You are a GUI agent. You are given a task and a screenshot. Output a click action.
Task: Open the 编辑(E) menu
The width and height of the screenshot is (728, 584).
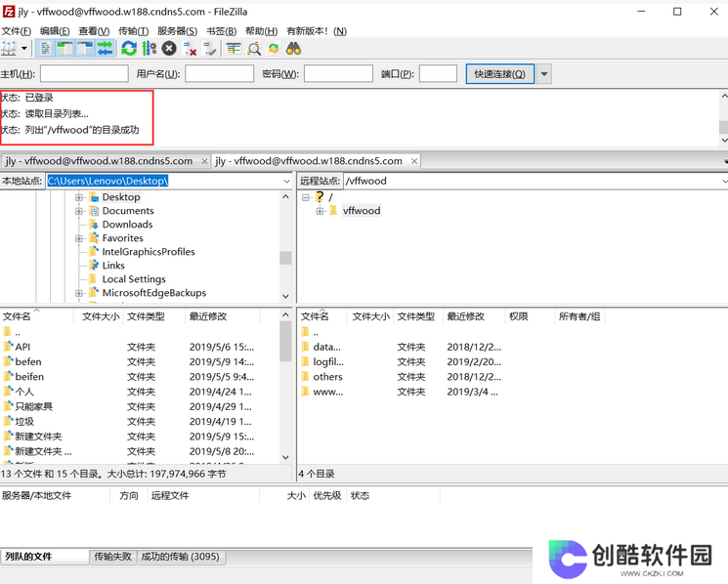pyautogui.click(x=55, y=31)
